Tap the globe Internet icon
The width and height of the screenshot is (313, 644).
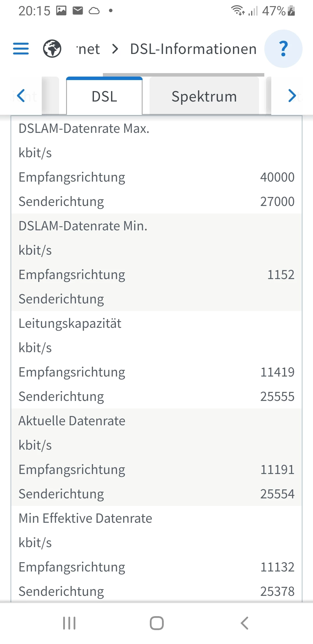tap(52, 48)
